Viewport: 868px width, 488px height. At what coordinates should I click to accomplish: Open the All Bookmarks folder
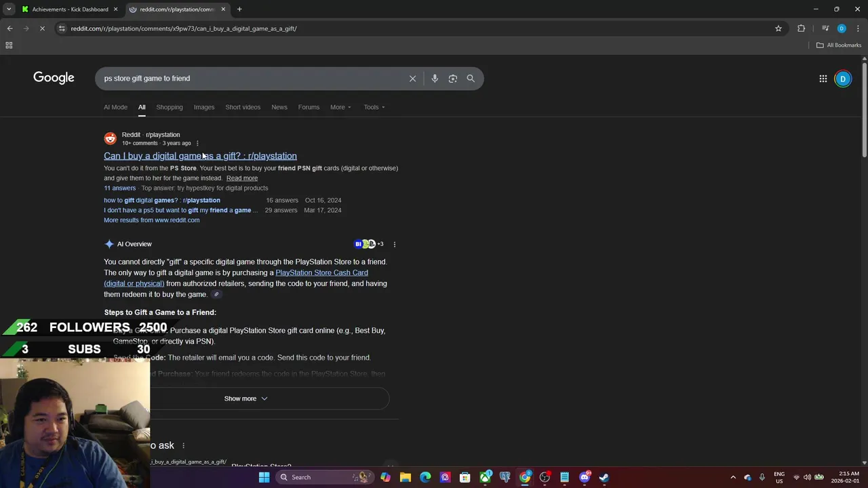pyautogui.click(x=839, y=45)
